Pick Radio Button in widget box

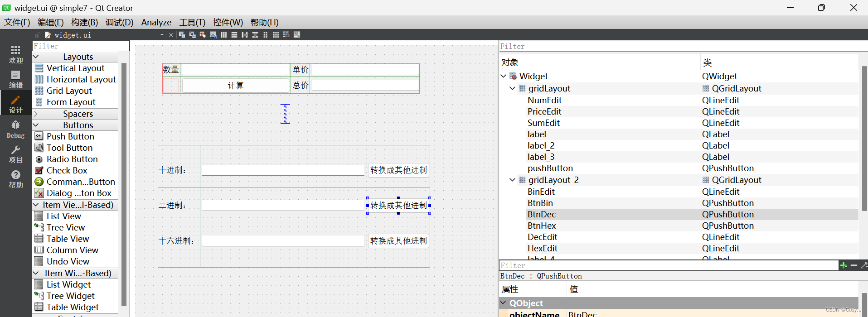point(75,159)
